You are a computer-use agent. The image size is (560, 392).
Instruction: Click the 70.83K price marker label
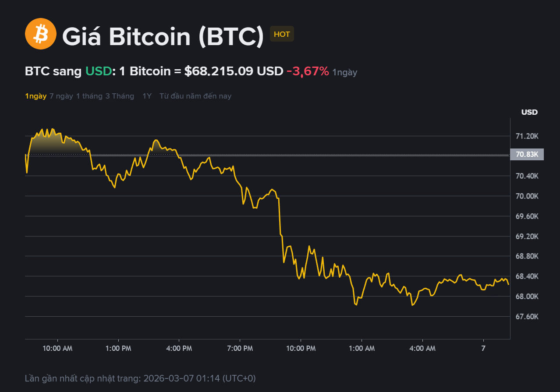coord(527,154)
